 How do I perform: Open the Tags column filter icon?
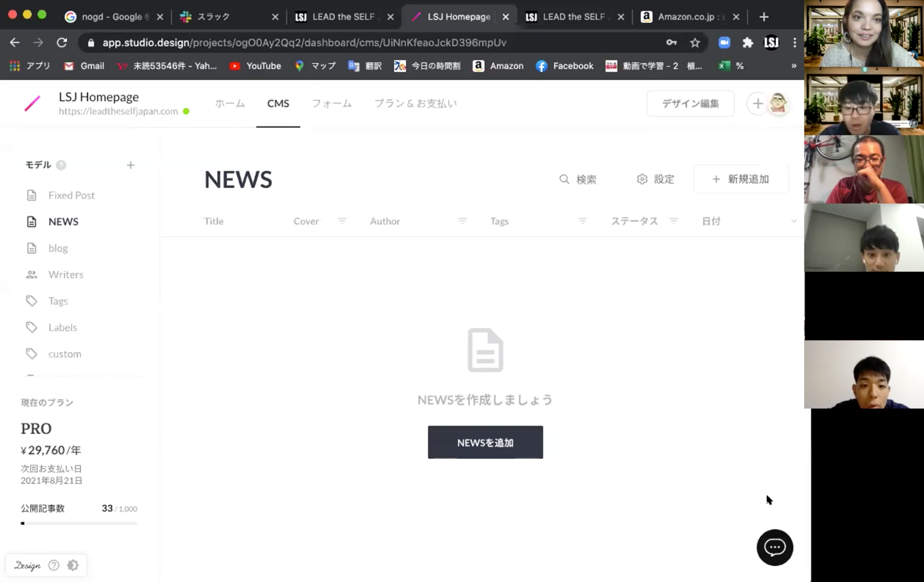pos(582,221)
